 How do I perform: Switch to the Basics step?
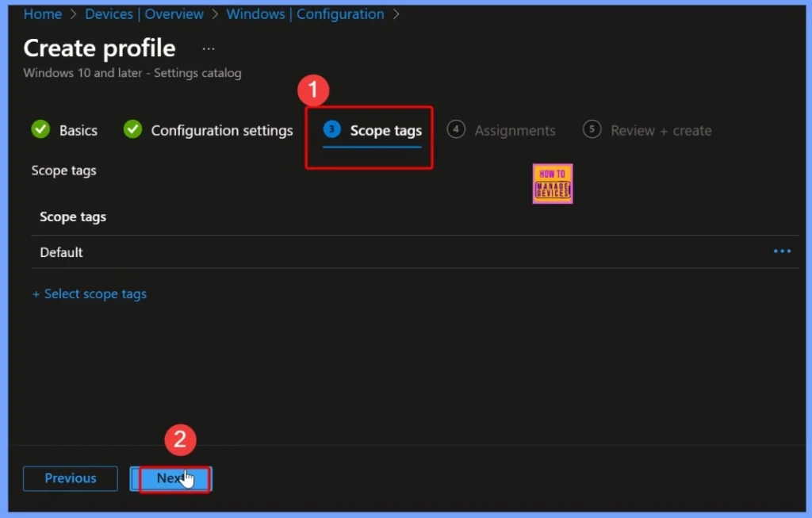coord(79,130)
